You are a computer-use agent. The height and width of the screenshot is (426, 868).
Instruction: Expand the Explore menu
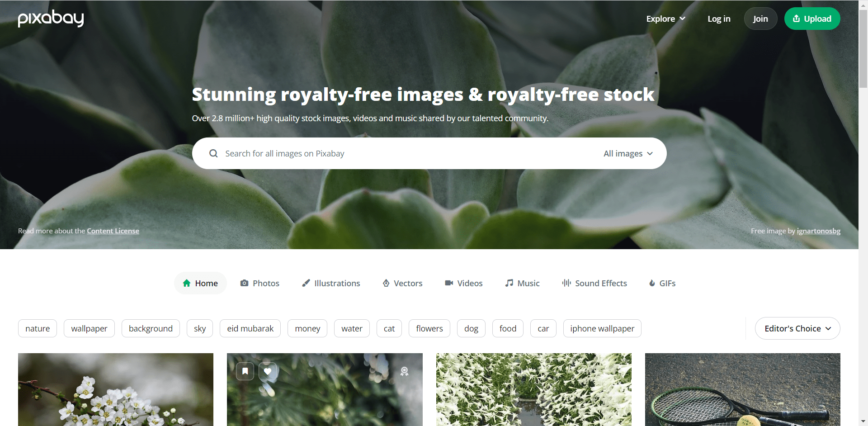(666, 19)
